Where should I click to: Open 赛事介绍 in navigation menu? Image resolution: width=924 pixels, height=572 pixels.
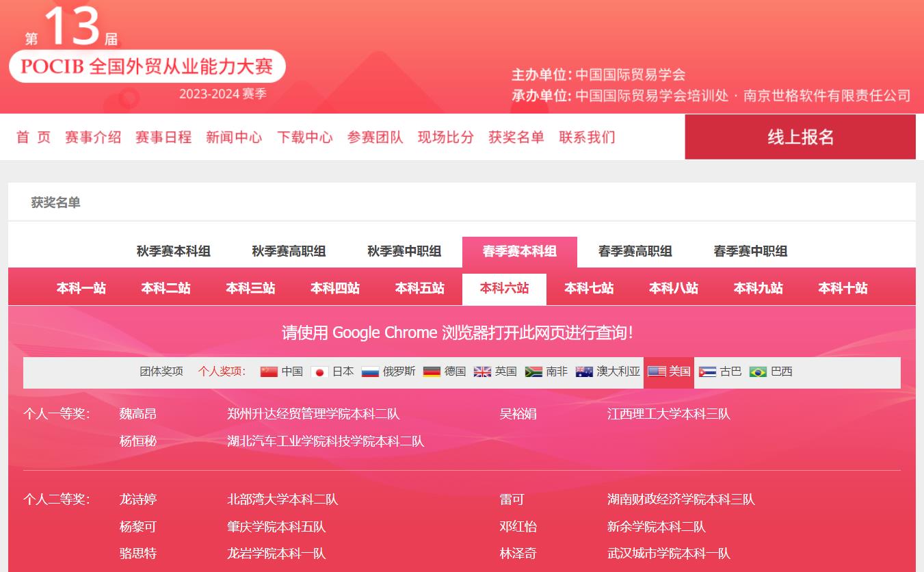93,137
